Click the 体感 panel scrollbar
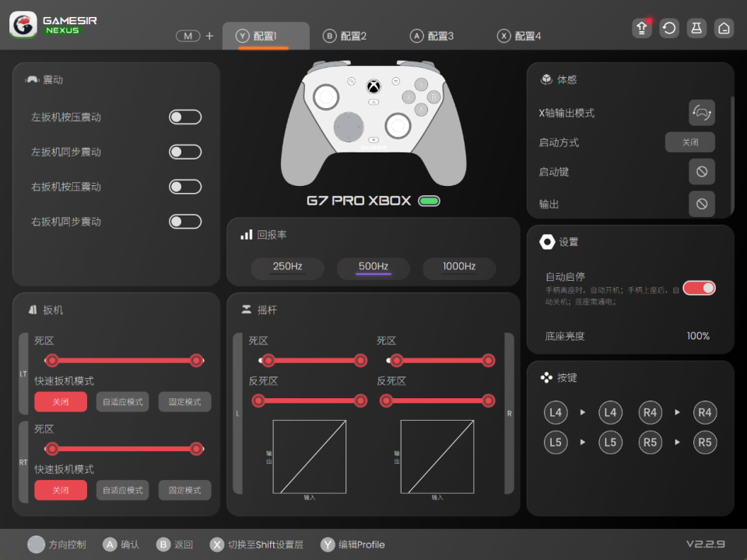Viewport: 747px width, 560px height. [x=732, y=155]
